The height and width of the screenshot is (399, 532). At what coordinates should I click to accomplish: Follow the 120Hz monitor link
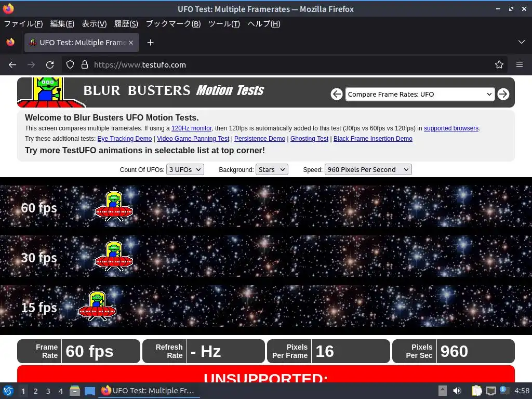(191, 128)
